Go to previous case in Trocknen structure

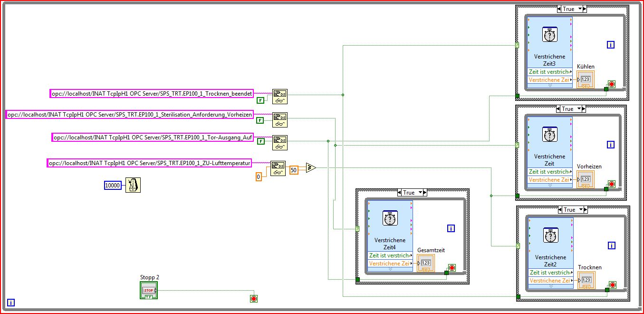click(560, 210)
